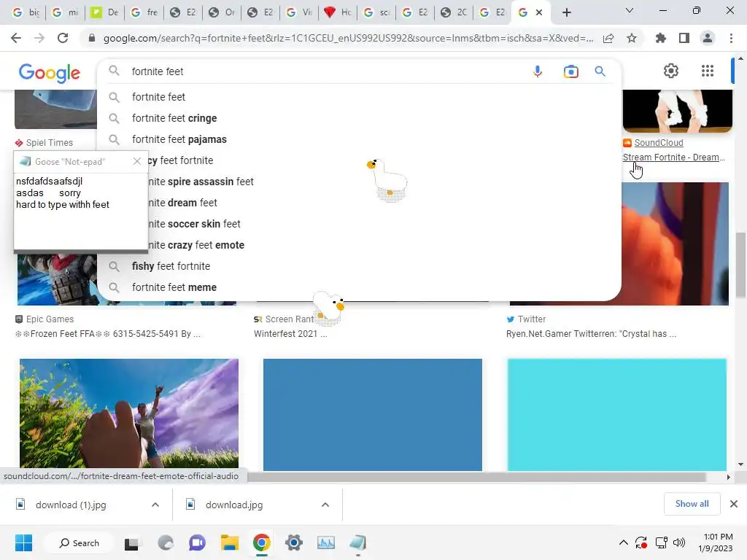Bookmark this page with the star icon
The height and width of the screenshot is (560, 747).
coord(632,38)
